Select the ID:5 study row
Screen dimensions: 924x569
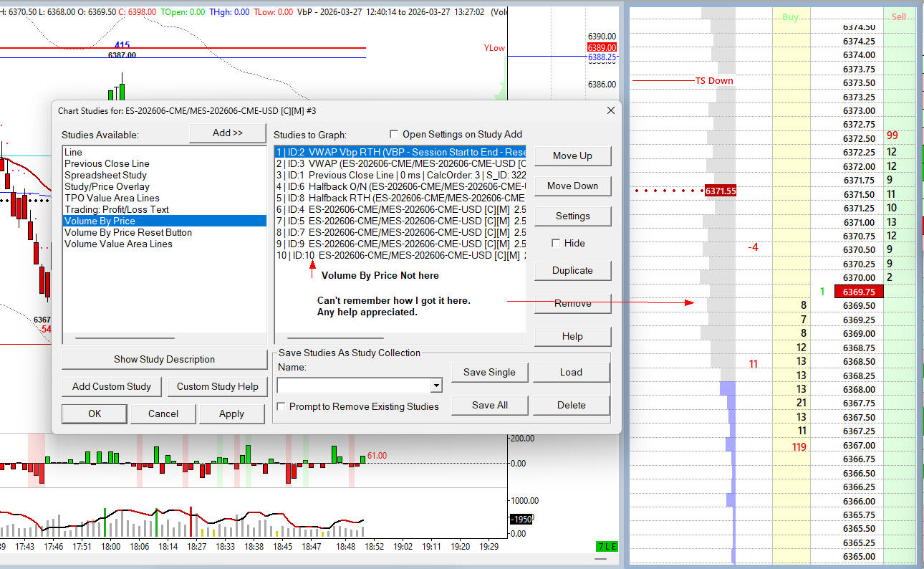400,221
